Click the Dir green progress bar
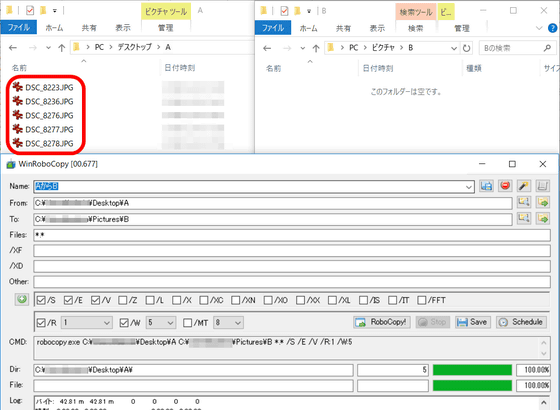Viewport: 560px width, 410px height. tap(472, 370)
